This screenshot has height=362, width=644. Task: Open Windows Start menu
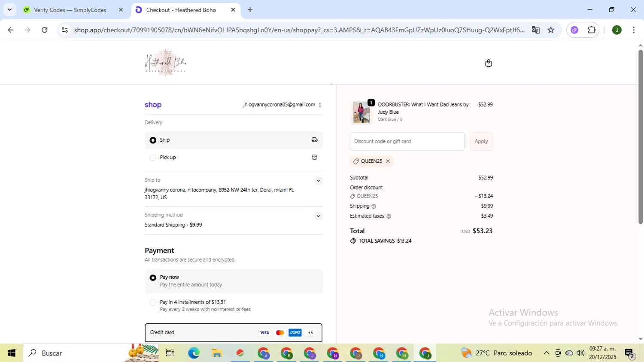tap(12, 353)
